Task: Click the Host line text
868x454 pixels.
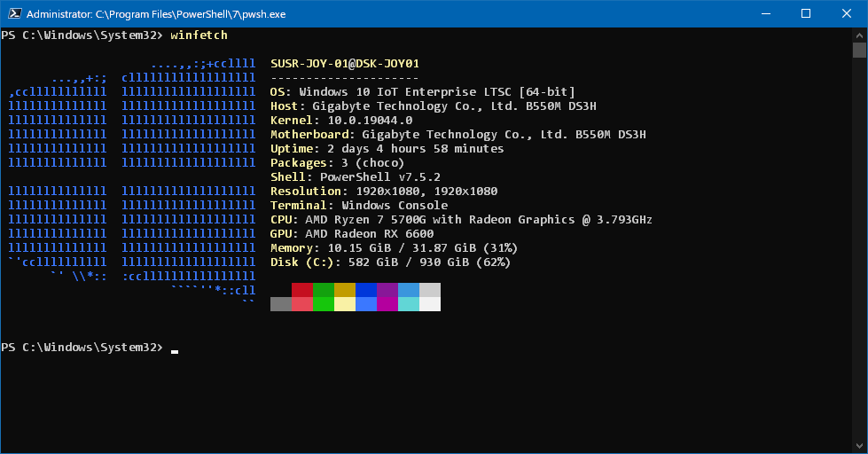Action: (x=433, y=106)
